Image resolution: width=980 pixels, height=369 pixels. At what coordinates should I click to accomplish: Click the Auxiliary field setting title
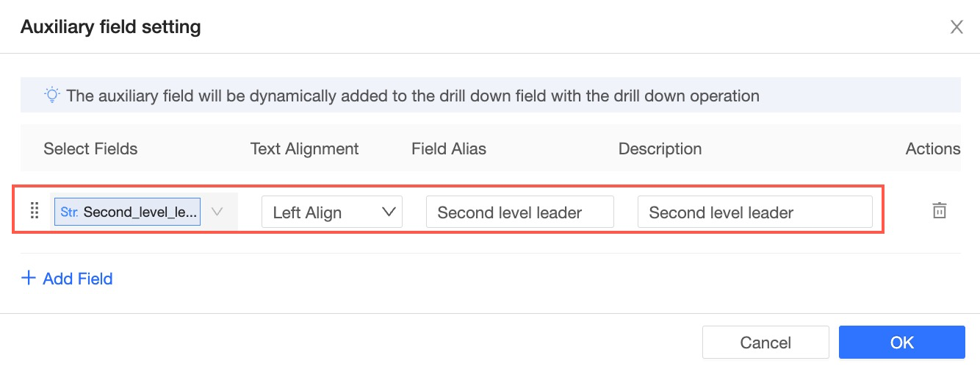(x=110, y=28)
